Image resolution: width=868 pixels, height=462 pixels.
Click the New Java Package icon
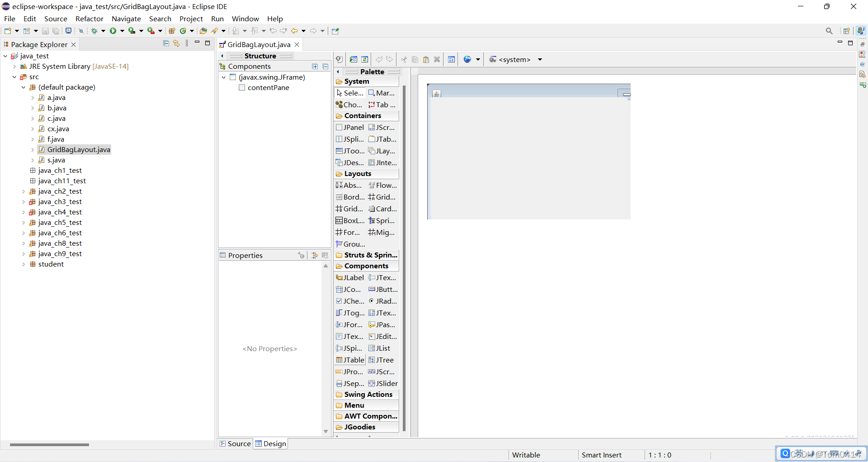(x=172, y=31)
